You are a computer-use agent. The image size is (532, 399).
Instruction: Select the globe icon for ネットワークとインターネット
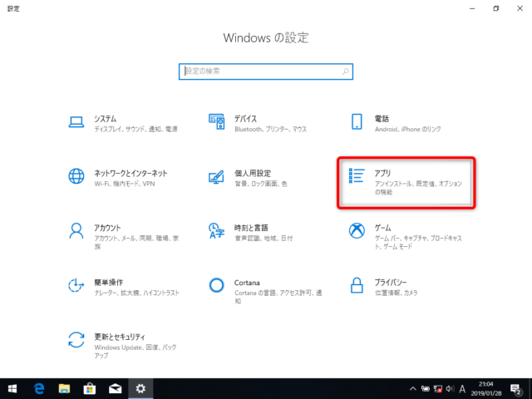tap(76, 176)
